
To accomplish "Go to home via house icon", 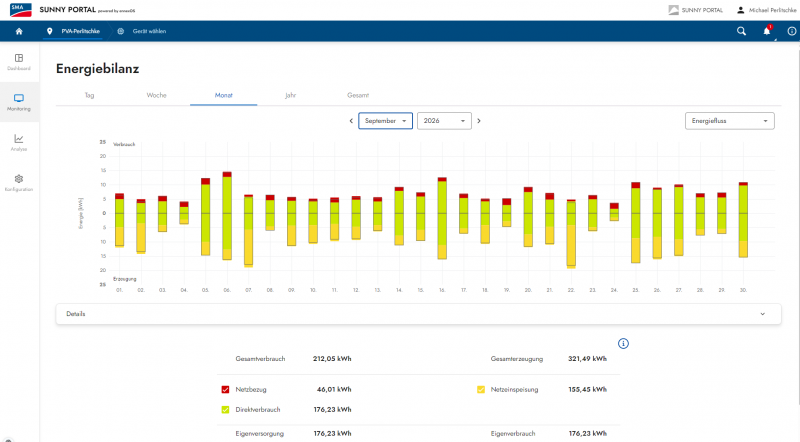I will point(19,31).
